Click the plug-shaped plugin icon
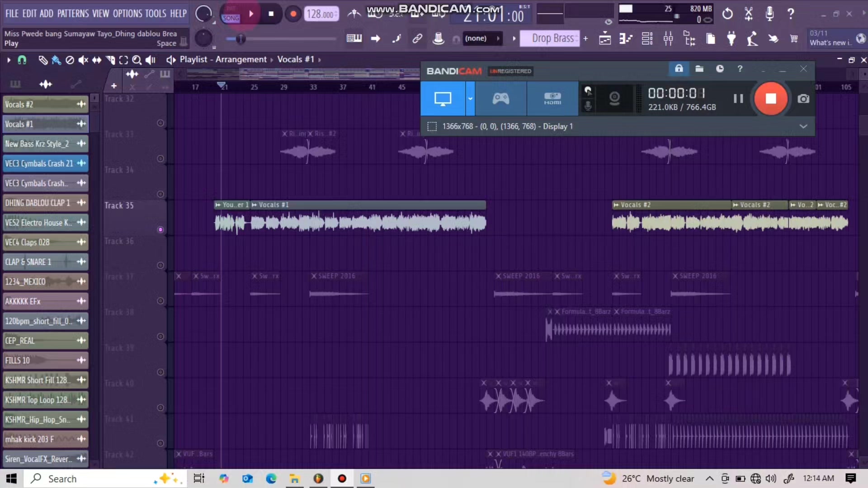 coord(731,39)
